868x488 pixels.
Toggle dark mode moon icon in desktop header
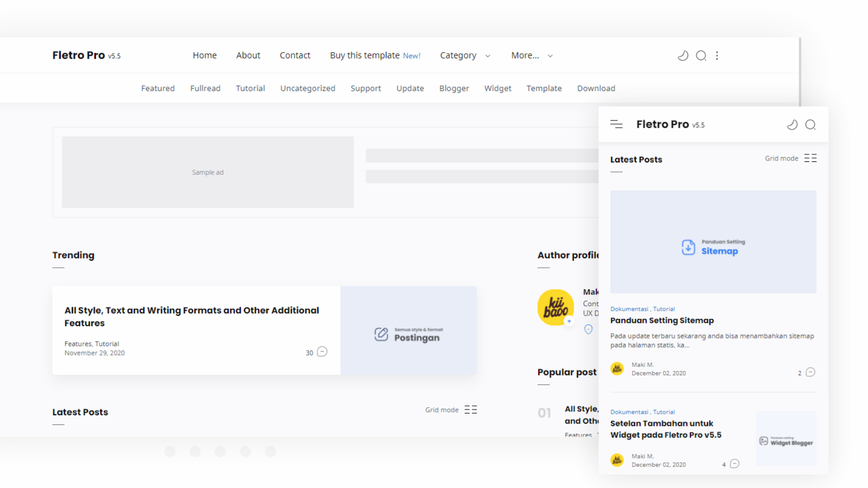tap(683, 55)
